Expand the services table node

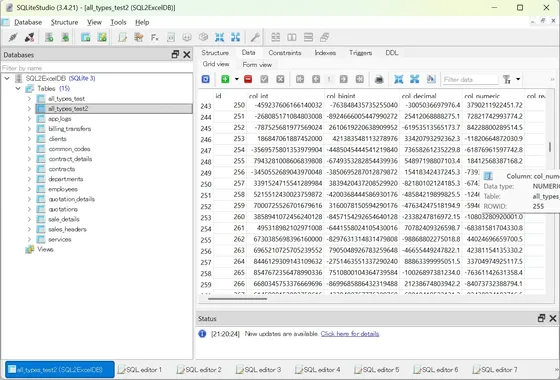(x=29, y=239)
